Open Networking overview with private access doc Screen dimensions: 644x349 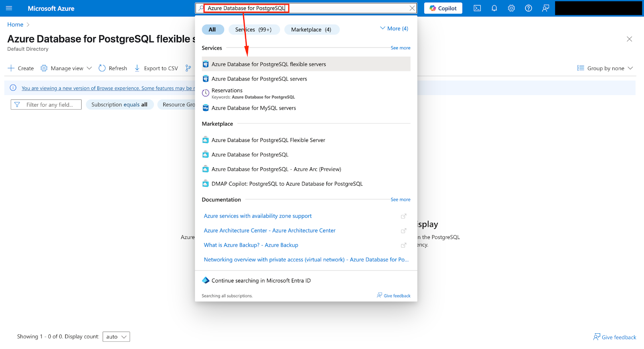coord(306,260)
